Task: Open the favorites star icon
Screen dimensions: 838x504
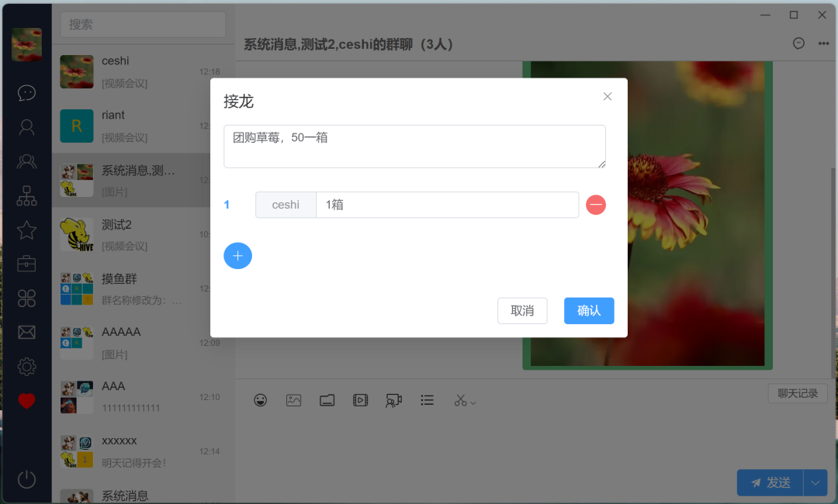Action: [x=26, y=230]
